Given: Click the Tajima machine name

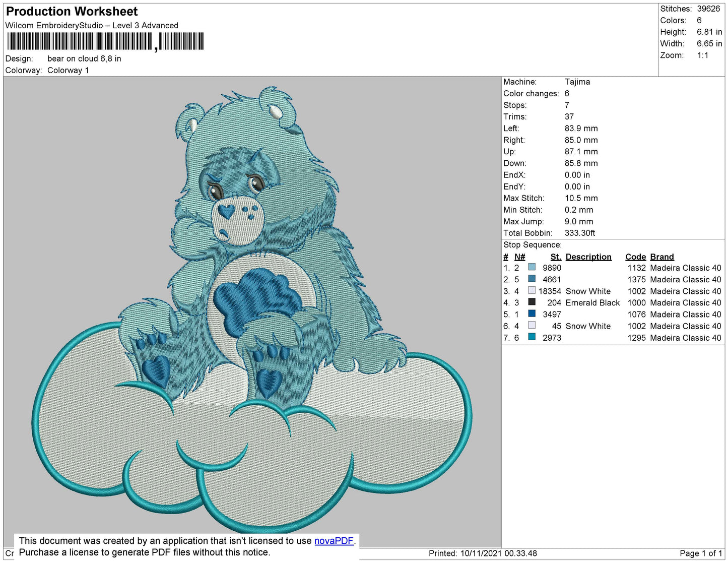Looking at the screenshot, I should point(577,82).
